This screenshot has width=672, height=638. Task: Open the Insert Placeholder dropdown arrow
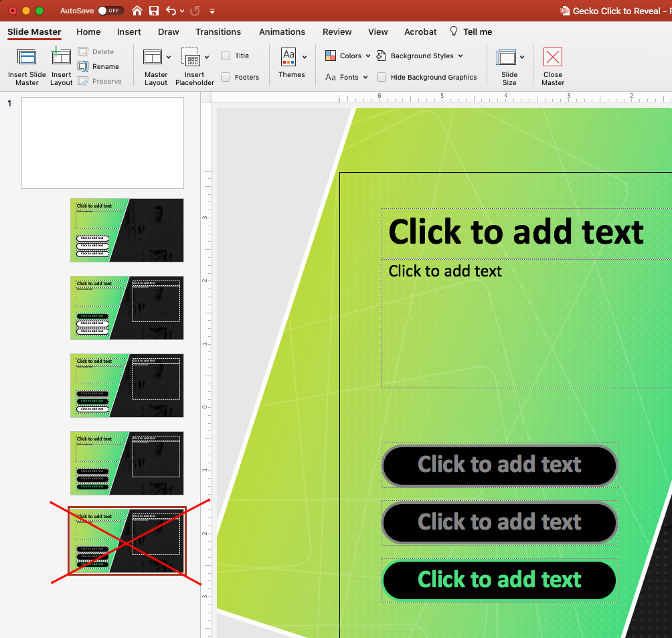(207, 56)
